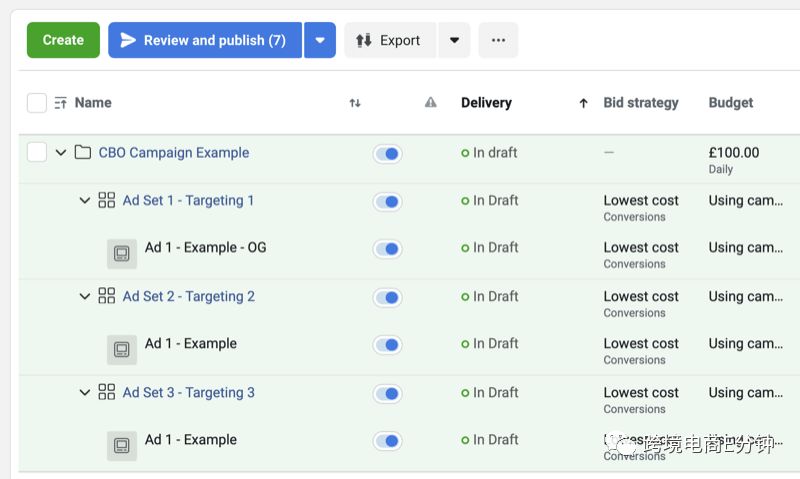Viewport: 800px width, 479px height.
Task: Open Ad Set 1 - Targeting 1 link
Action: click(188, 200)
